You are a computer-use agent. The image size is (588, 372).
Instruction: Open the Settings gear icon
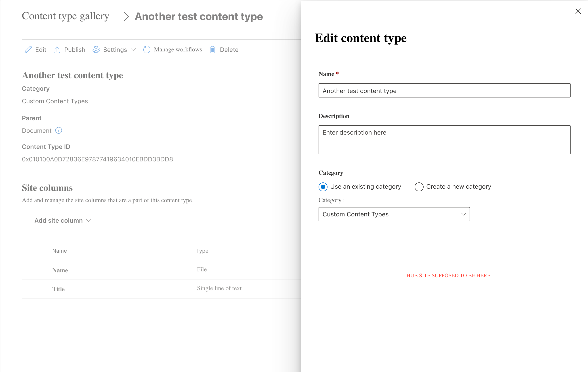pyautogui.click(x=96, y=49)
